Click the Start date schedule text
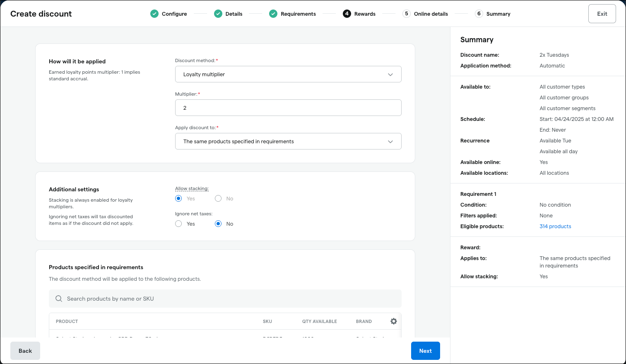 pyautogui.click(x=576, y=119)
